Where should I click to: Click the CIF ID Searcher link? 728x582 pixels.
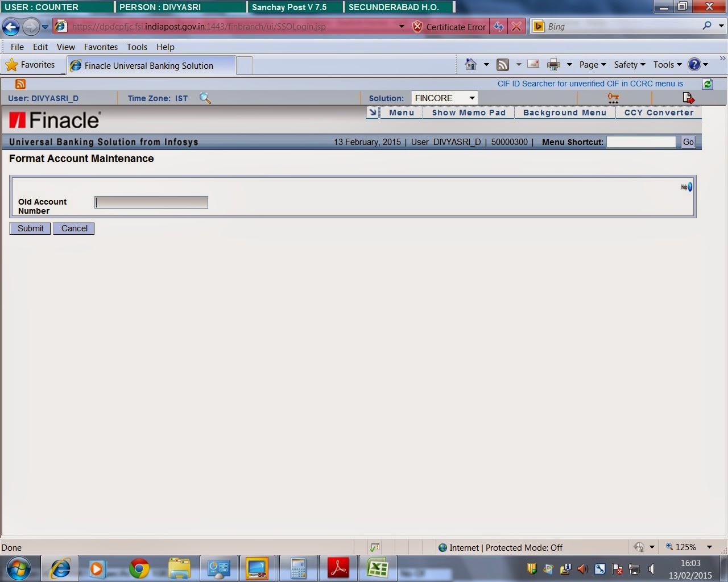coord(590,84)
